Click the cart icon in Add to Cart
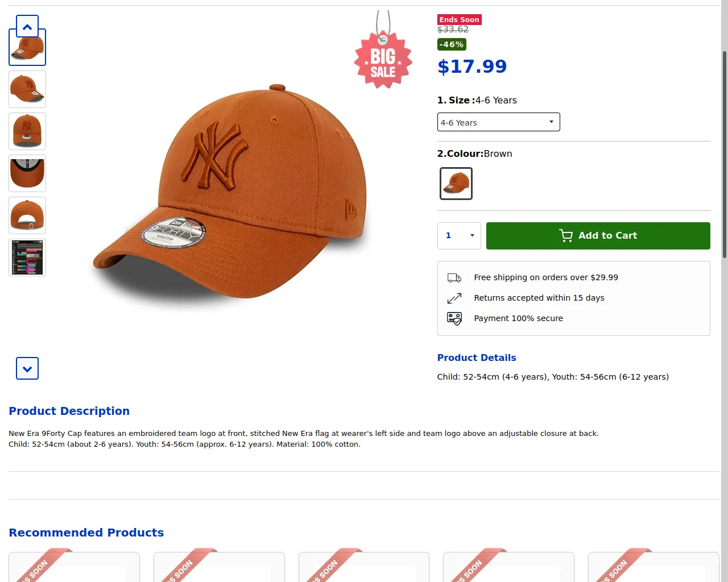The image size is (728, 582). (566, 236)
